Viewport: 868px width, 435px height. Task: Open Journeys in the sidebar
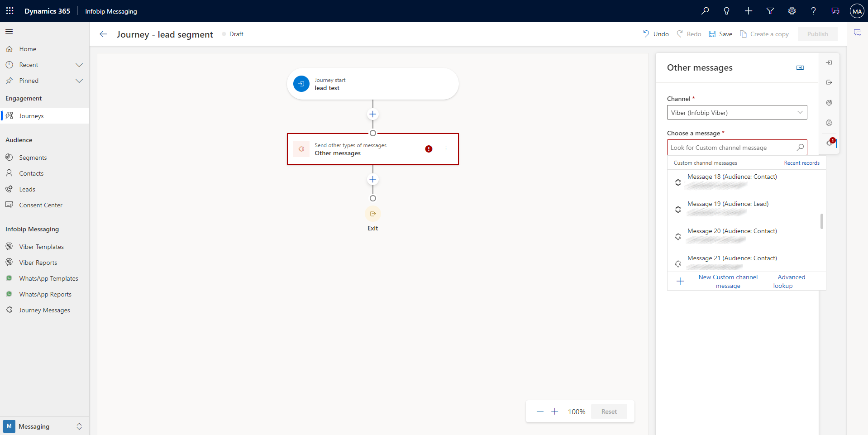(44, 116)
